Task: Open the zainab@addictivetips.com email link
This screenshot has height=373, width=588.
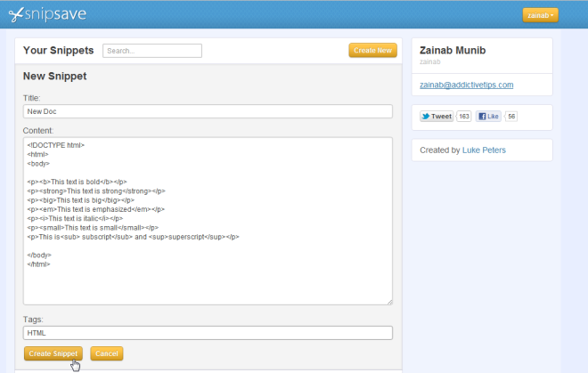Action: tap(467, 85)
